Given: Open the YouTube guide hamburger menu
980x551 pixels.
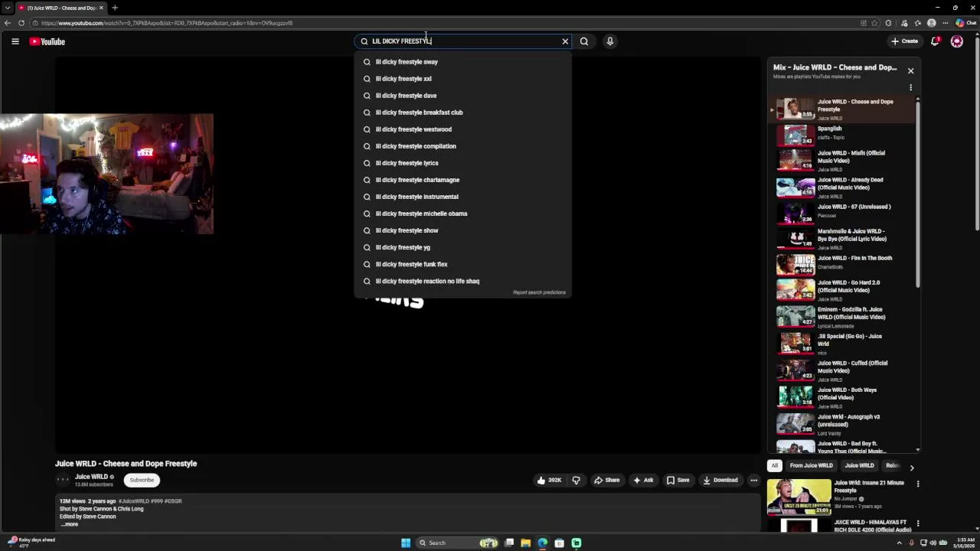Looking at the screenshot, I should pyautogui.click(x=15, y=41).
